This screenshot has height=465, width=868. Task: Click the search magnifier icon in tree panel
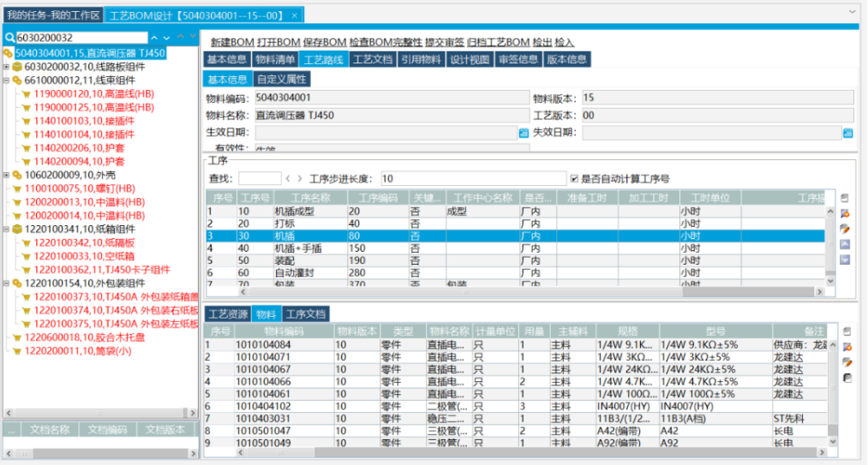pos(9,38)
